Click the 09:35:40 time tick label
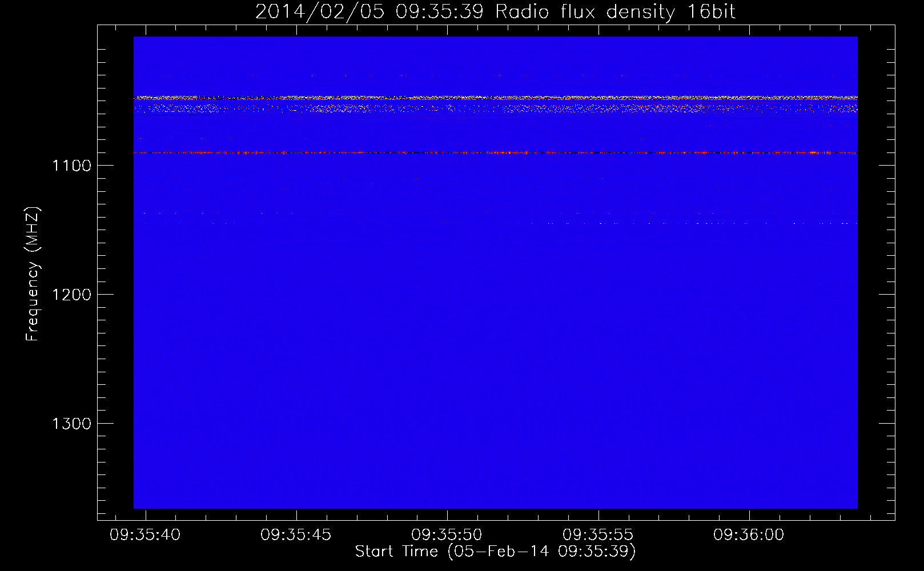The height and width of the screenshot is (571, 924). (145, 535)
